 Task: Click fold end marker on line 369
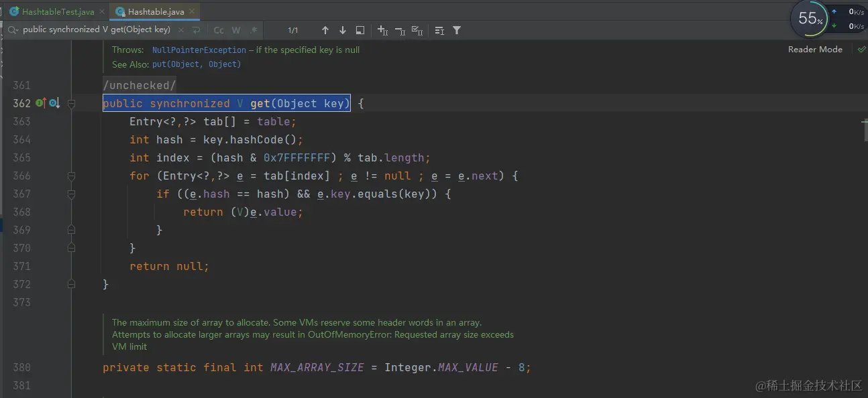[71, 230]
